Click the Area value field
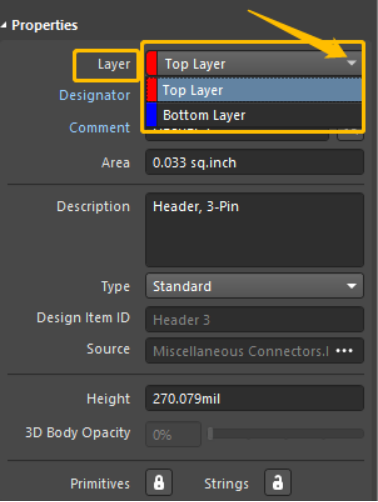Viewport: 378px width, 502px height. [x=254, y=162]
